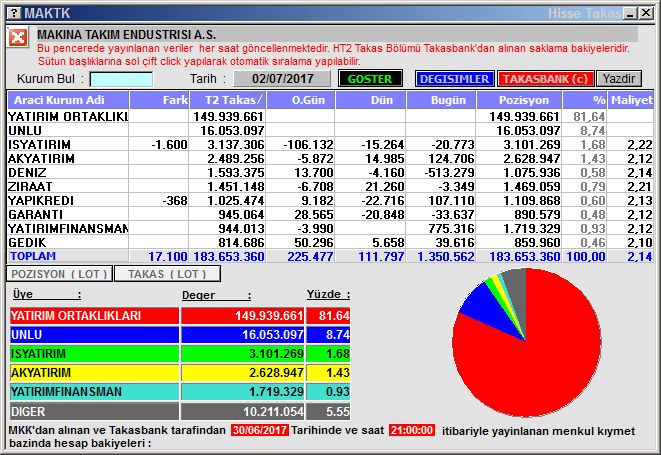Select the AKYATIRIM table row name

click(41, 158)
